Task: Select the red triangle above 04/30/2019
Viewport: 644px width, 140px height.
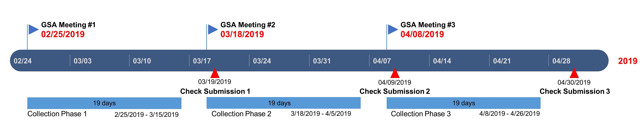Action: point(574,74)
